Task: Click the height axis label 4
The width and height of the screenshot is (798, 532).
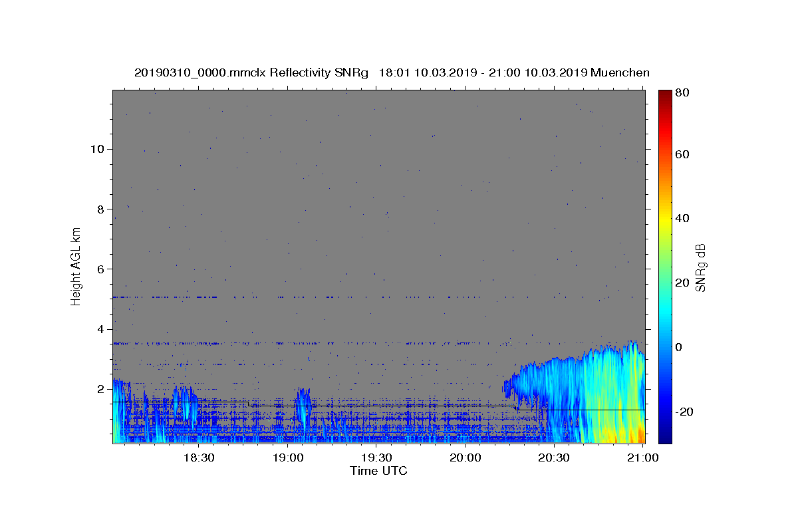Action: click(x=101, y=329)
